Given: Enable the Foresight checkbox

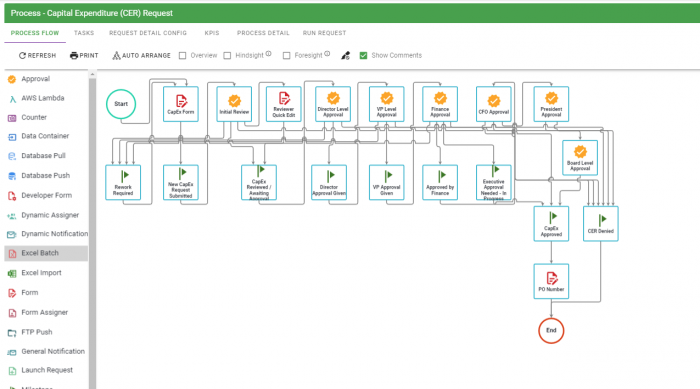Looking at the screenshot, I should pos(287,55).
